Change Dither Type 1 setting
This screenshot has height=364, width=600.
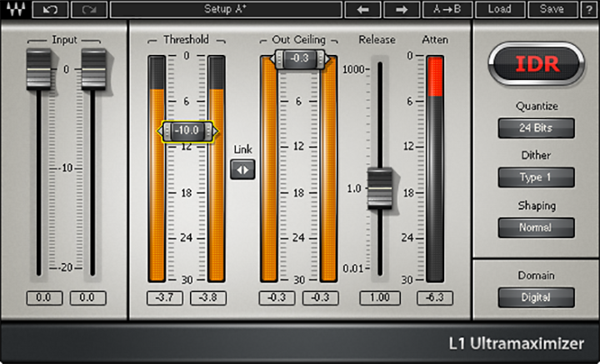click(x=536, y=177)
